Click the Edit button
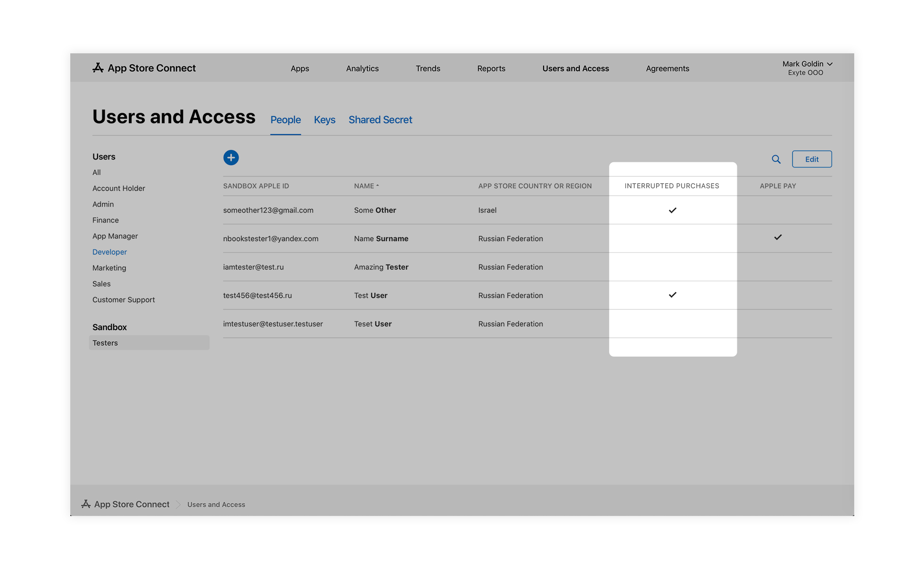The width and height of the screenshot is (924, 566). point(812,159)
